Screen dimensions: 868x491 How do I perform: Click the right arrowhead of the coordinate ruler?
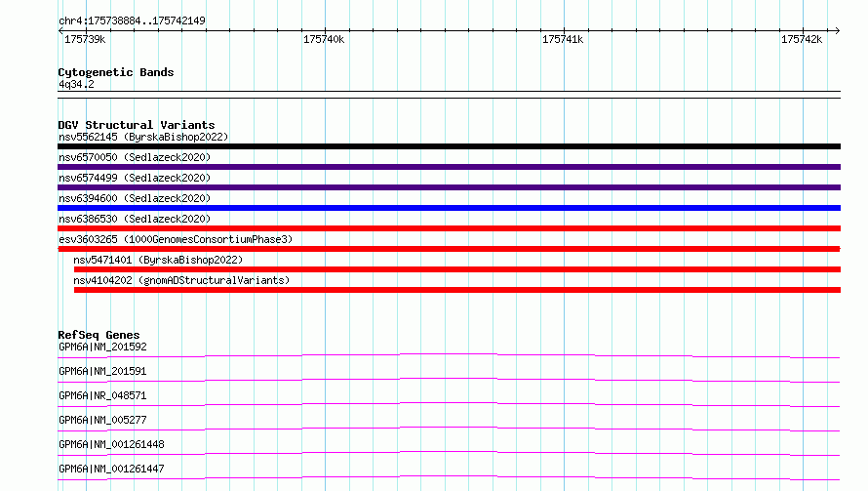tap(837, 30)
